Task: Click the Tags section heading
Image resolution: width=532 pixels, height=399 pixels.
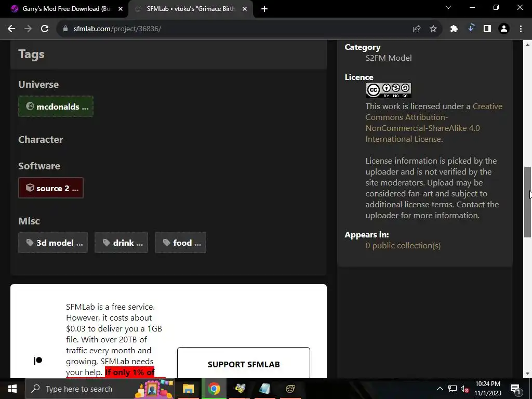Action: point(31,54)
